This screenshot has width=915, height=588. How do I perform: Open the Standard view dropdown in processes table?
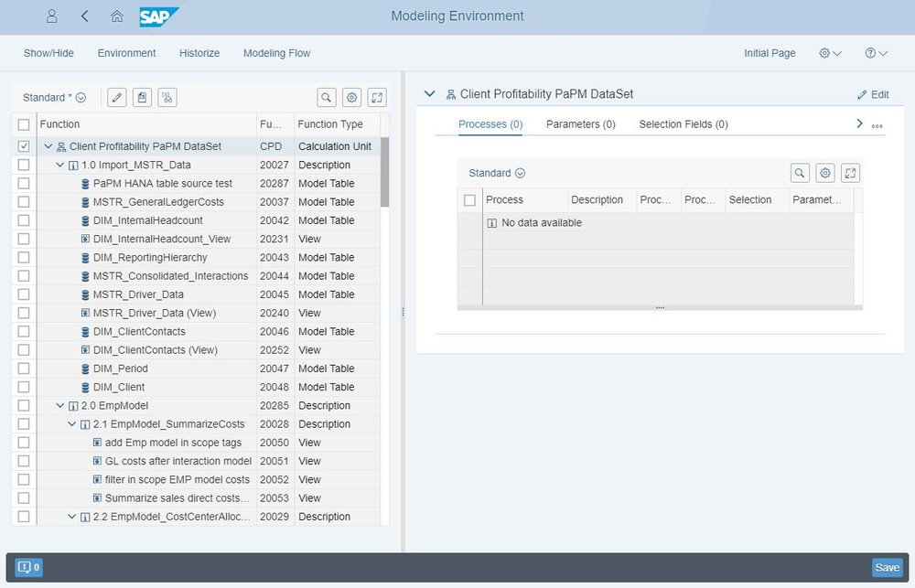(497, 173)
